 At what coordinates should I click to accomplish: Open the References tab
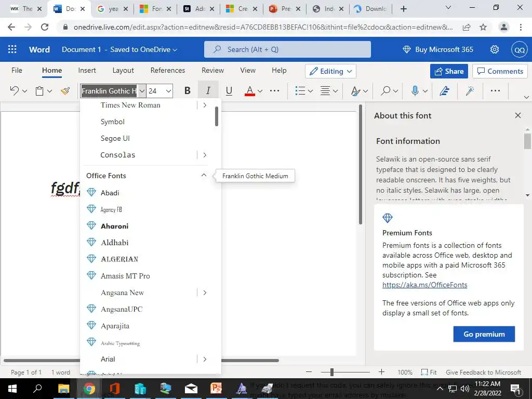[x=168, y=70]
